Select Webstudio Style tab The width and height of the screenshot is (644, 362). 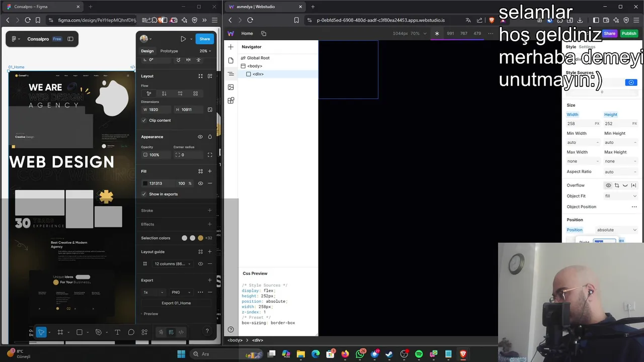click(571, 47)
